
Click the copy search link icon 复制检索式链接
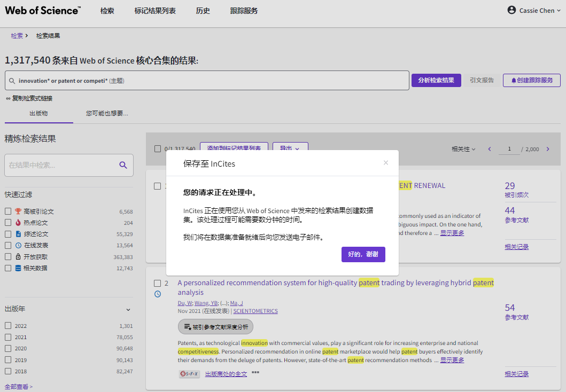[x=8, y=98]
